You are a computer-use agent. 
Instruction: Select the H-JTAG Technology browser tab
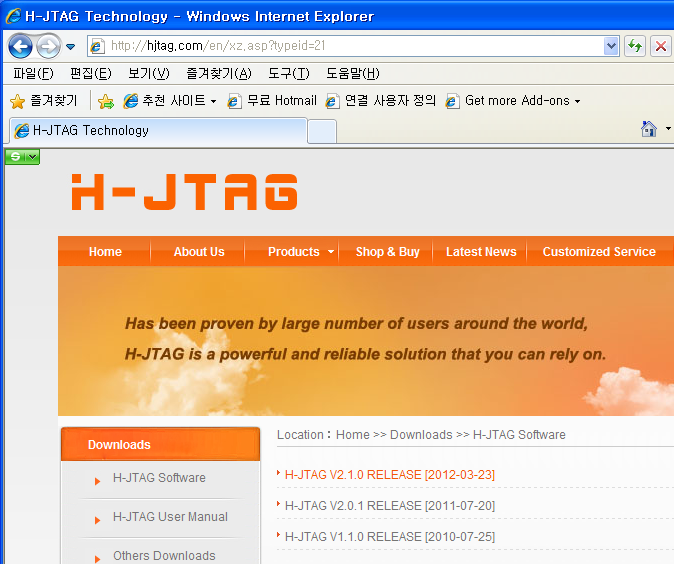point(157,130)
